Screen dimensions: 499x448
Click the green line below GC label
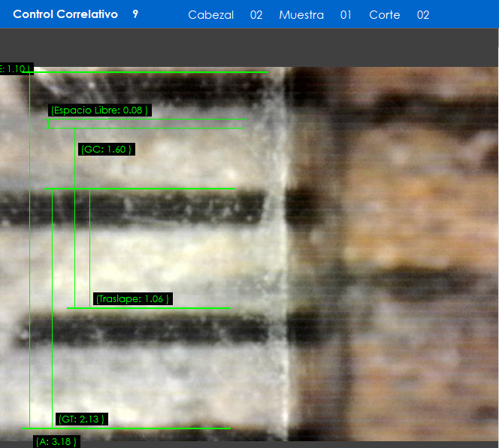tap(143, 188)
